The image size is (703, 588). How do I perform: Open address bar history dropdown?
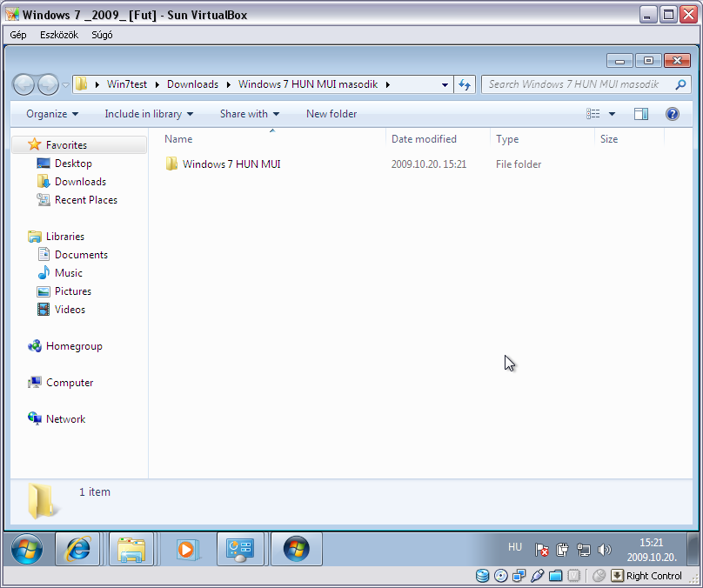click(445, 84)
